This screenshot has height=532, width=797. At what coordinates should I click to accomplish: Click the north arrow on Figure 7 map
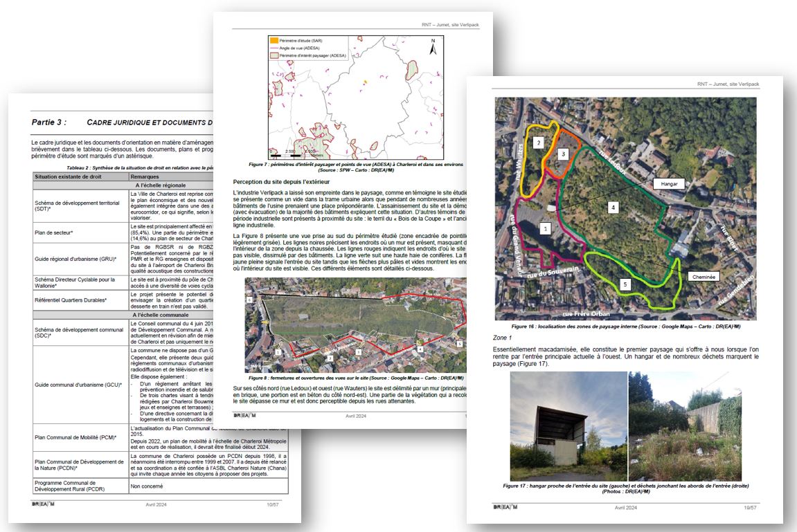coord(433,47)
